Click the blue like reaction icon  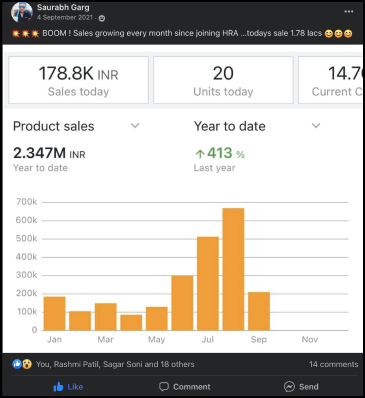(17, 364)
